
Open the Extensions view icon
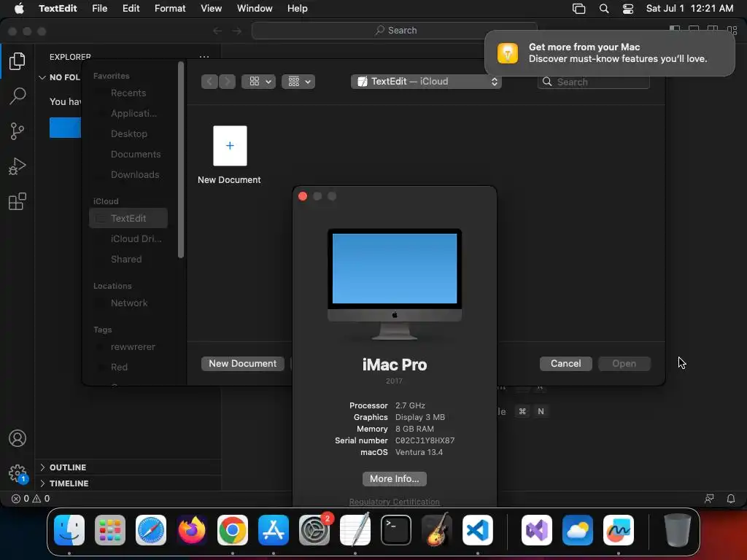pos(18,201)
